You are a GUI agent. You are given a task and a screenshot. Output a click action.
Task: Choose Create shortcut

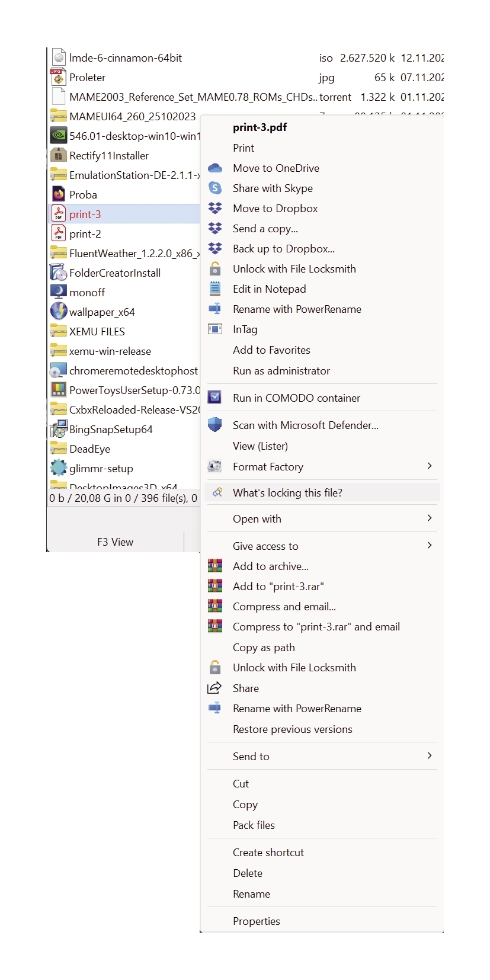coord(268,853)
